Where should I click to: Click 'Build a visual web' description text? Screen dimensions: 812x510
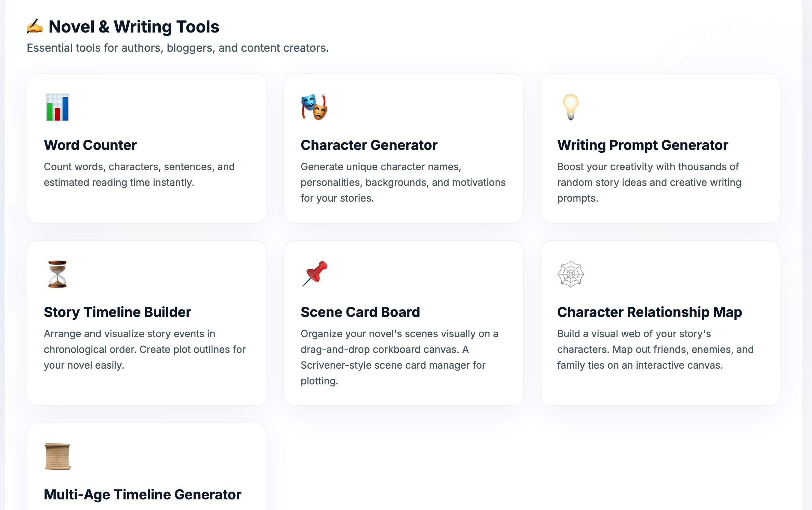655,349
